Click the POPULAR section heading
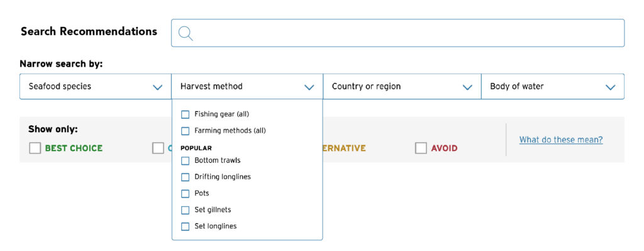Viewport: 644px width, 251px height. click(x=196, y=148)
